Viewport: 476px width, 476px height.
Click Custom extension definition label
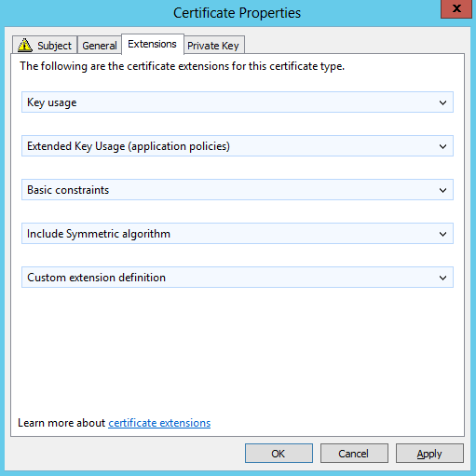click(96, 278)
